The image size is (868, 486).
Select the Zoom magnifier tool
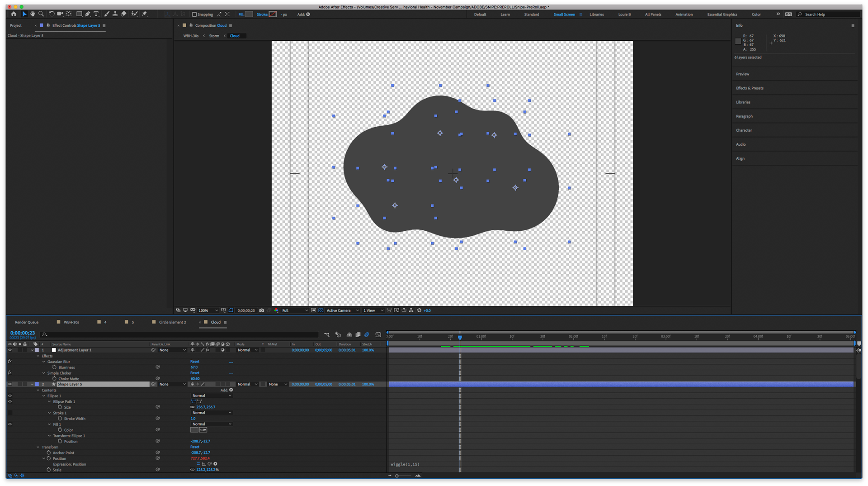tap(41, 14)
